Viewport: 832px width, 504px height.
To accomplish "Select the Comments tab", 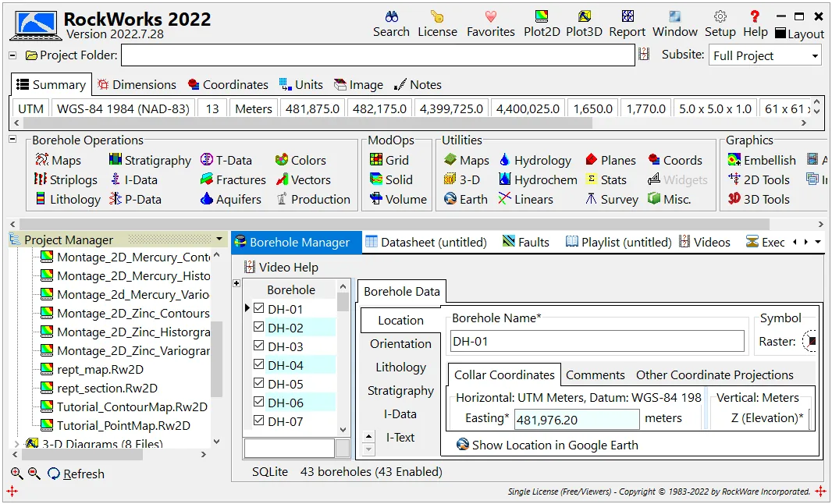I will point(596,375).
